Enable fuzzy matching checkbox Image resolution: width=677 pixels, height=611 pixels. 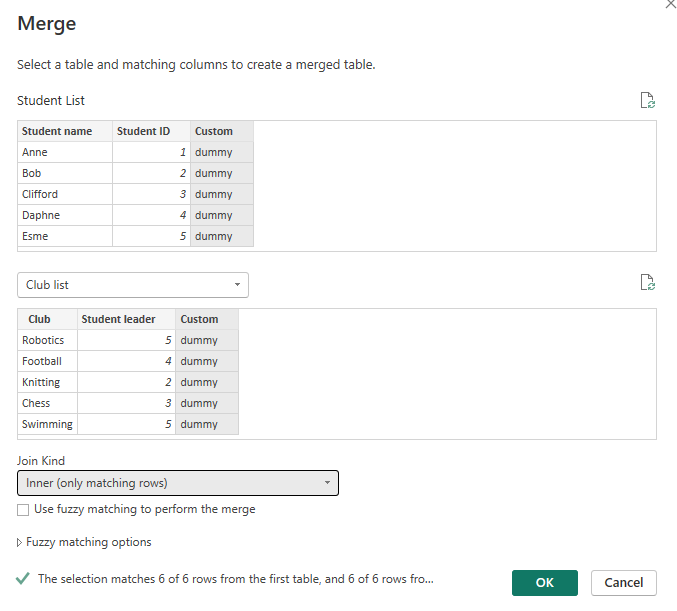23,510
